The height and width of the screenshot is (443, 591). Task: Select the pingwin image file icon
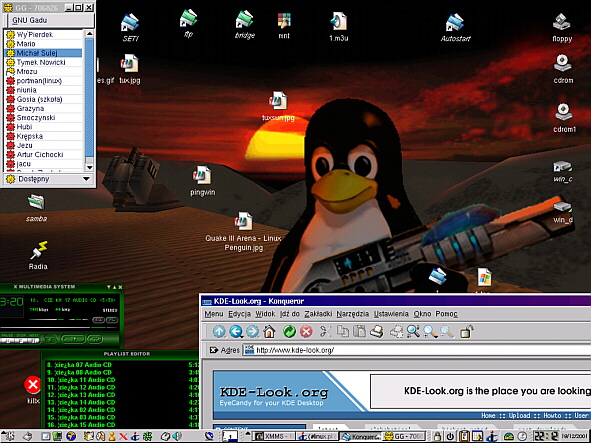pyautogui.click(x=202, y=181)
